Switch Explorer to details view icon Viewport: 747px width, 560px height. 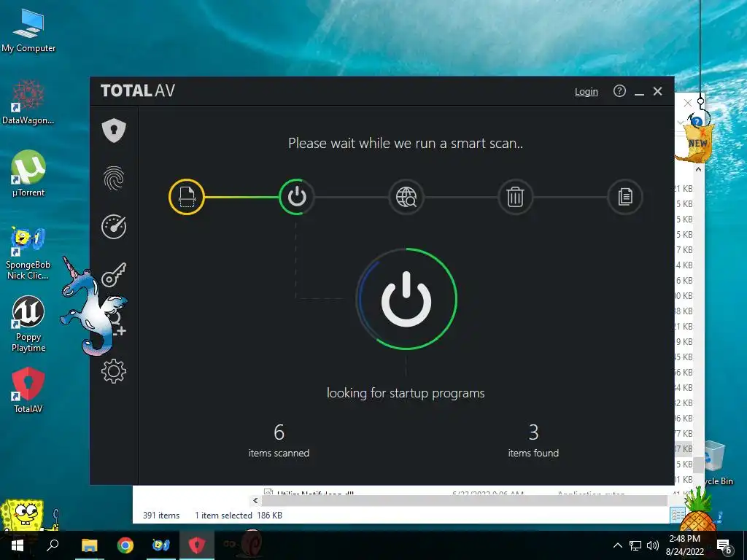[x=677, y=515]
